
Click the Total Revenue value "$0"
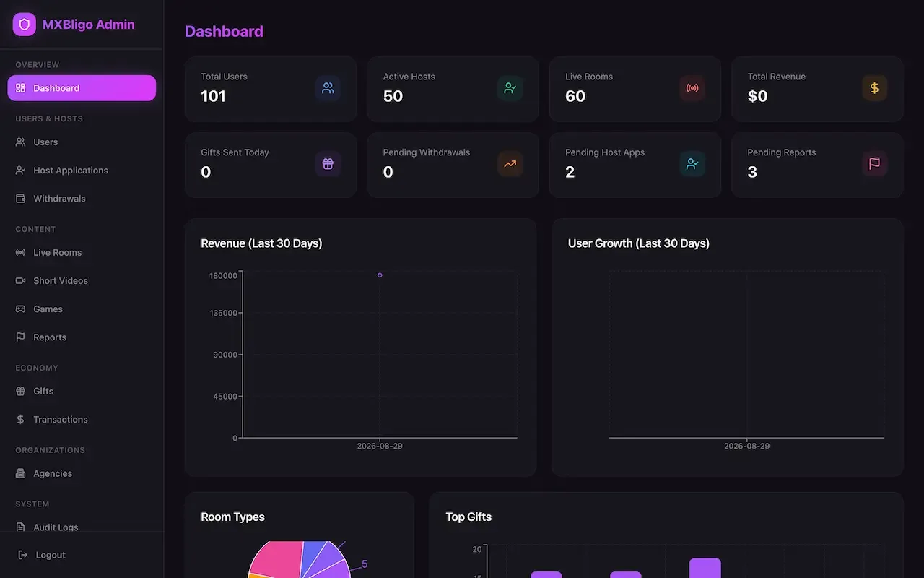click(x=757, y=96)
